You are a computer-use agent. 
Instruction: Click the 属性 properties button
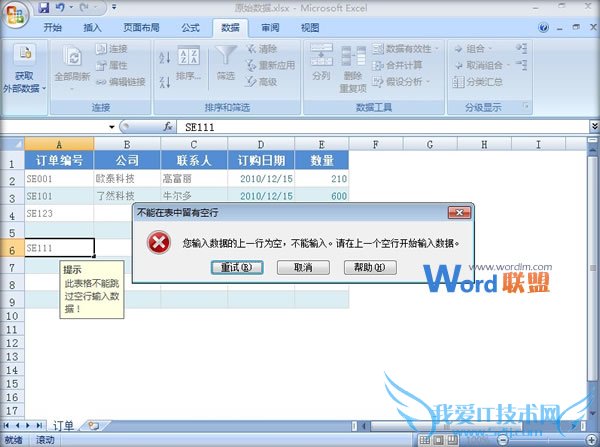click(111, 65)
